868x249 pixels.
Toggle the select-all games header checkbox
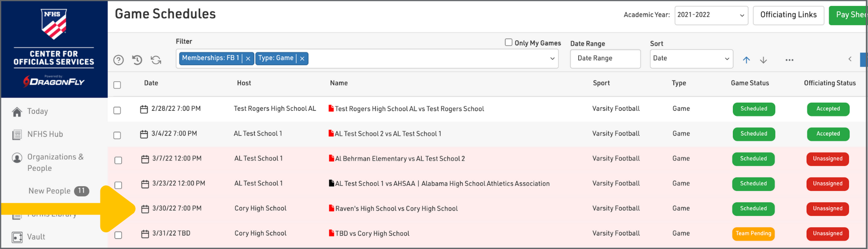pyautogui.click(x=117, y=85)
